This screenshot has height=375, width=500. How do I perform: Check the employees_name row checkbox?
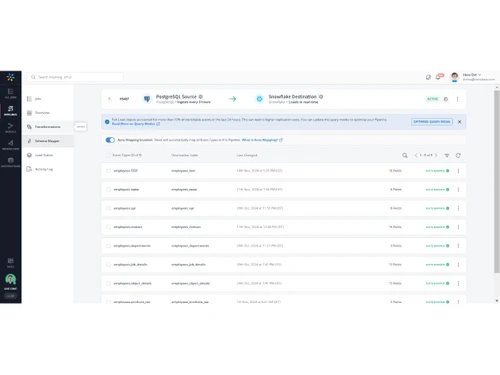108,189
